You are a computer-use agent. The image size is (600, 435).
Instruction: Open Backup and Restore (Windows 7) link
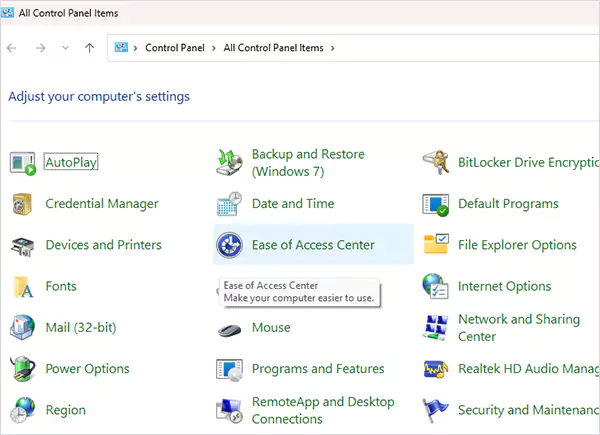click(308, 163)
